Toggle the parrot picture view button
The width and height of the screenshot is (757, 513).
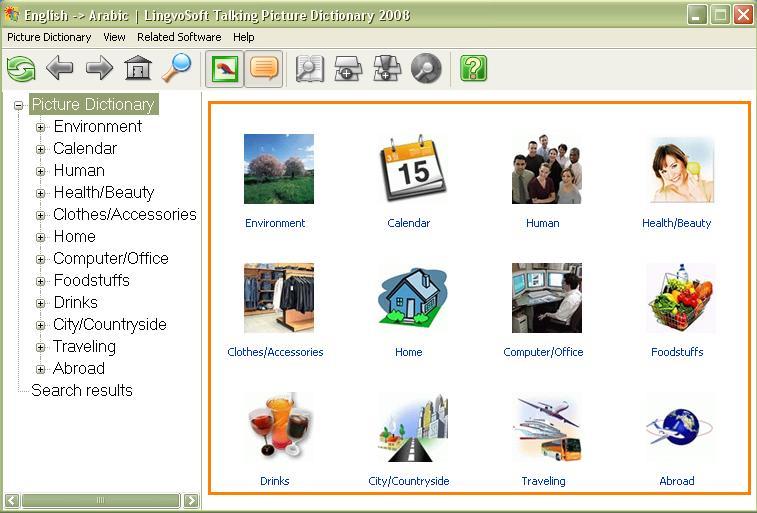(224, 69)
